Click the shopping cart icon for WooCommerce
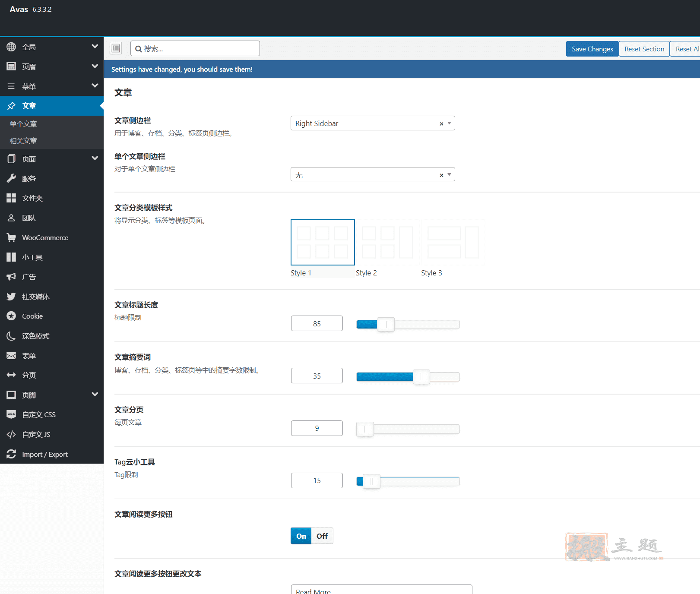 click(x=11, y=237)
